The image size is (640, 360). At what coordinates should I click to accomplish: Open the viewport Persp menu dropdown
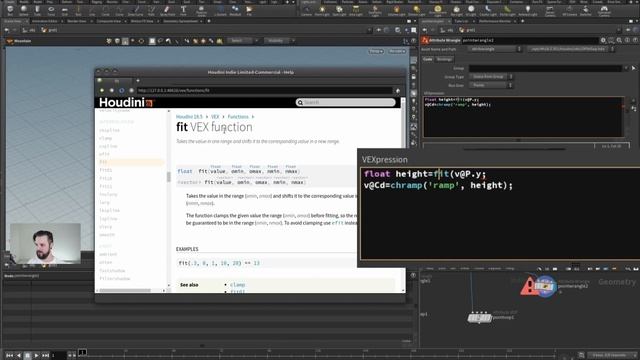pos(376,51)
